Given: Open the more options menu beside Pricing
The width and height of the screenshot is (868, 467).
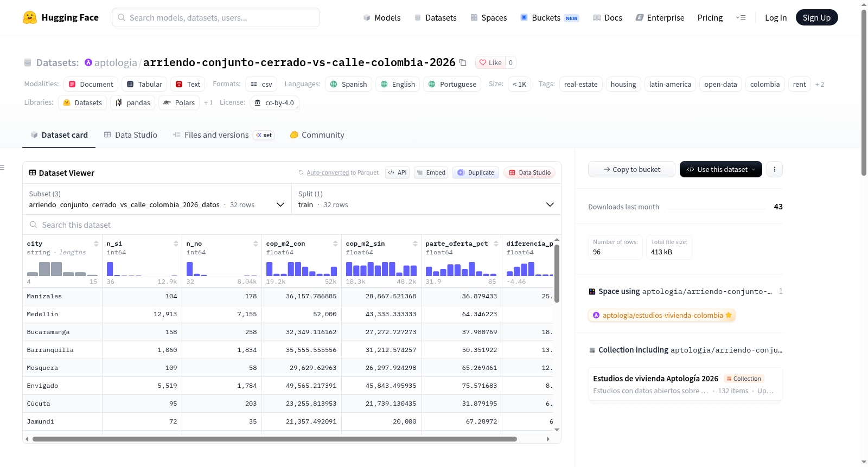Looking at the screenshot, I should point(741,17).
